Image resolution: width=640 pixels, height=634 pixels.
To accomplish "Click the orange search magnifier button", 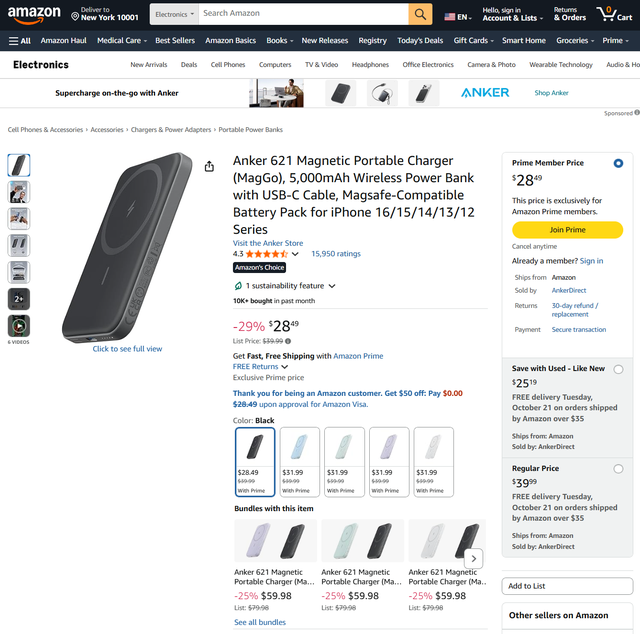I will click(x=421, y=14).
